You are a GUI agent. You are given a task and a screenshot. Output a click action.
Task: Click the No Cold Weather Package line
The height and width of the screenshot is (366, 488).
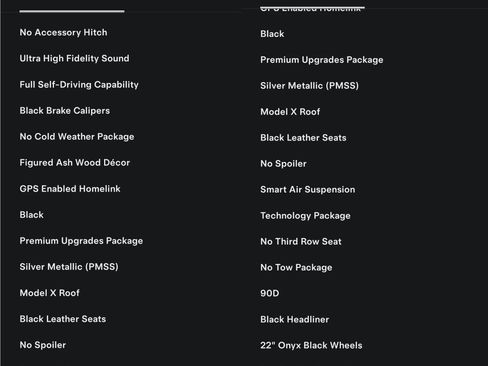pos(77,137)
